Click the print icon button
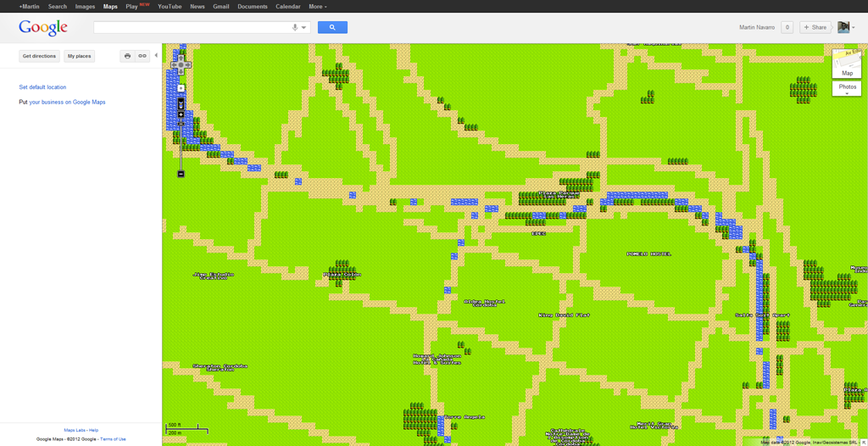Screen dimensions: 868x446 (127, 56)
